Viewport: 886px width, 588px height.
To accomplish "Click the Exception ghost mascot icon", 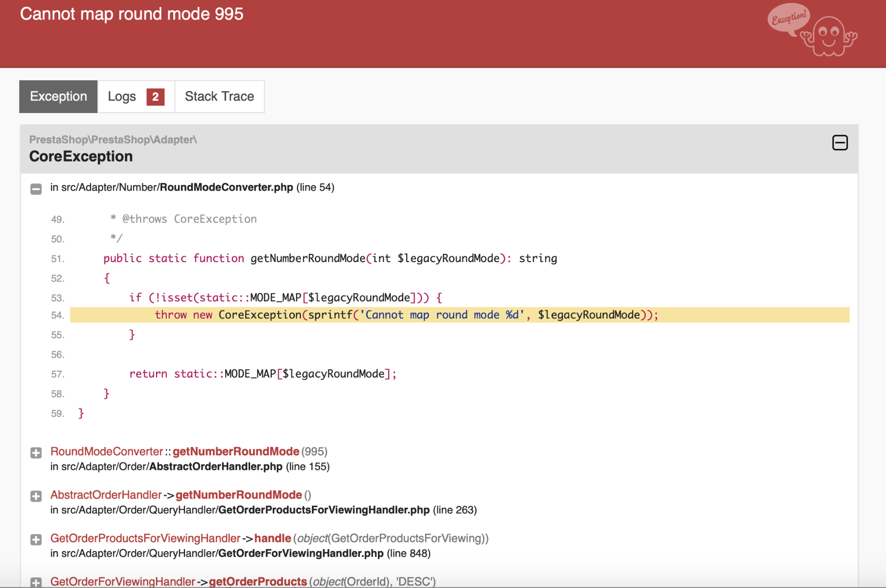I will pyautogui.click(x=829, y=38).
